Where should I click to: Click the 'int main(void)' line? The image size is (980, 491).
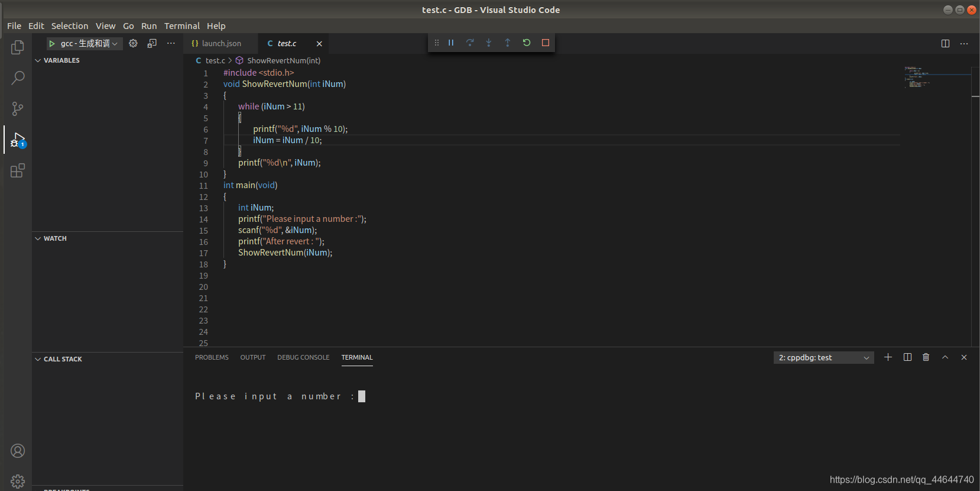coord(251,185)
